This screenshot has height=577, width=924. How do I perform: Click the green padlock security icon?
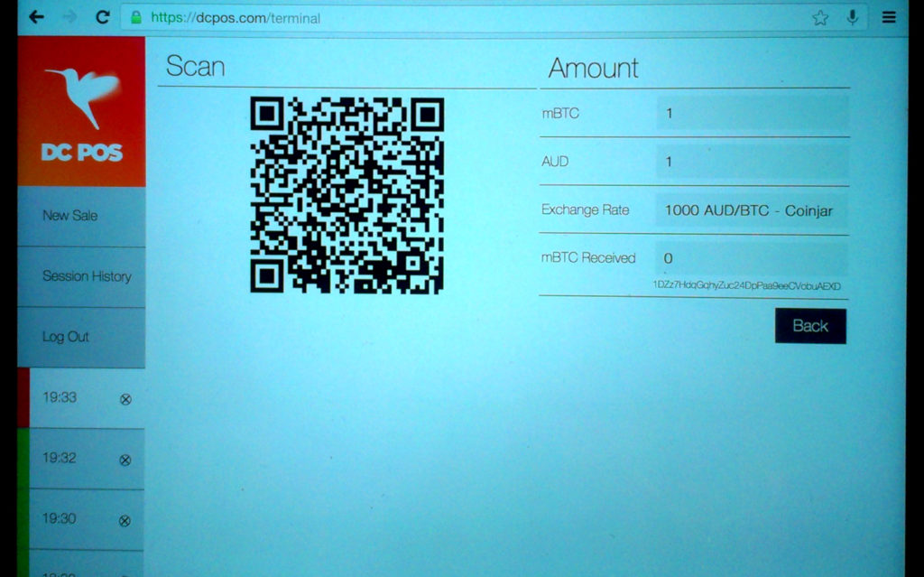coord(136,18)
